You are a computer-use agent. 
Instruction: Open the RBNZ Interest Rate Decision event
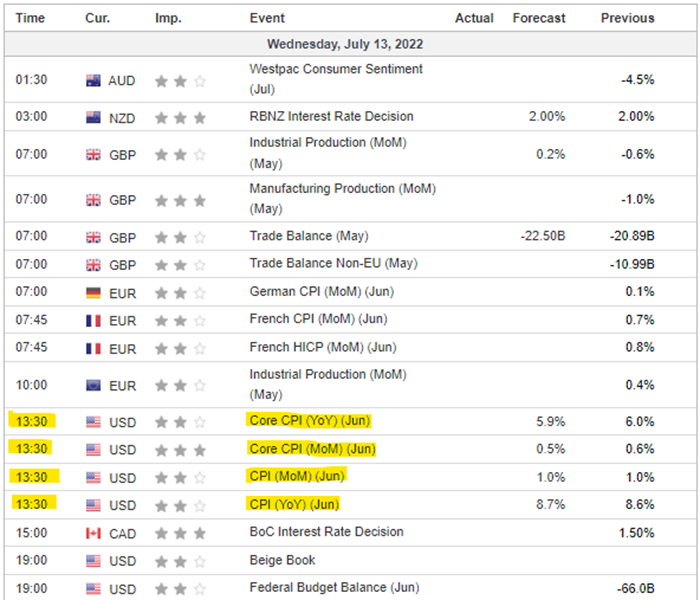click(331, 117)
